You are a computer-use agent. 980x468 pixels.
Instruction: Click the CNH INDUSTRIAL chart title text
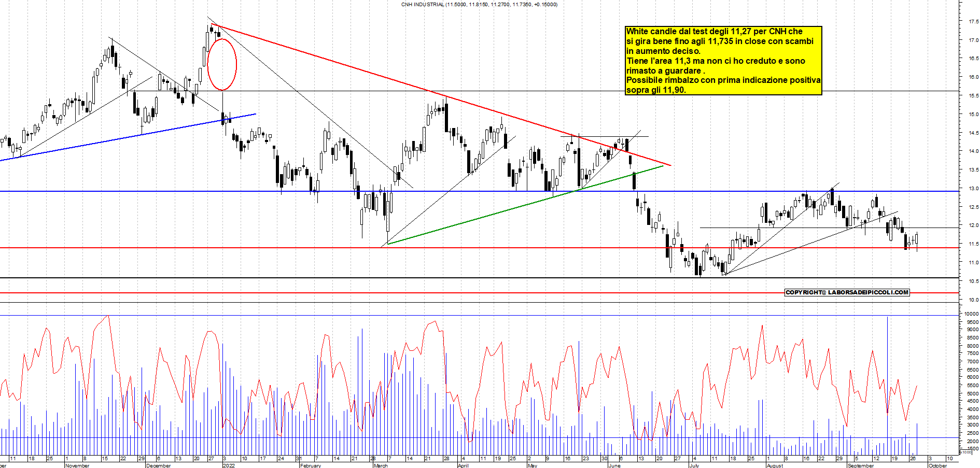tap(479, 5)
